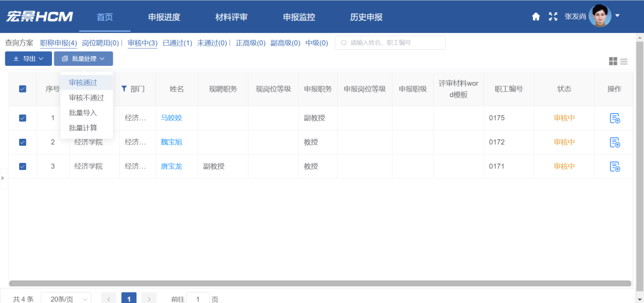The image size is (644, 303).
Task: Click the home icon in header
Action: click(536, 17)
